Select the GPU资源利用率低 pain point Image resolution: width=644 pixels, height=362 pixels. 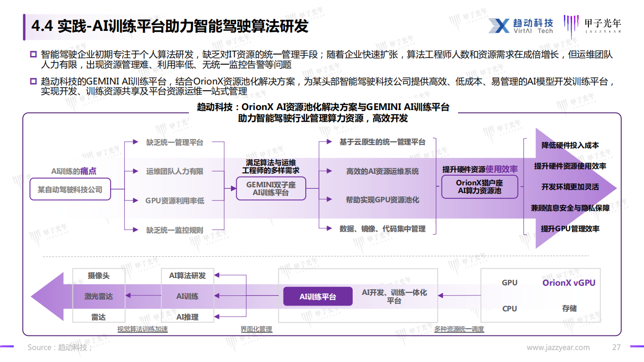click(x=175, y=200)
